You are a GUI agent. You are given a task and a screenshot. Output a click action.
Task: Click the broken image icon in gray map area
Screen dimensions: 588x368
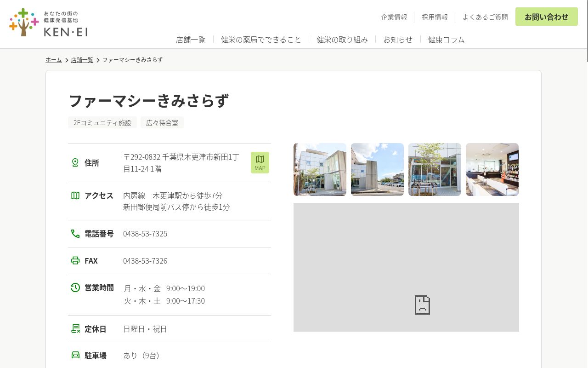(422, 305)
